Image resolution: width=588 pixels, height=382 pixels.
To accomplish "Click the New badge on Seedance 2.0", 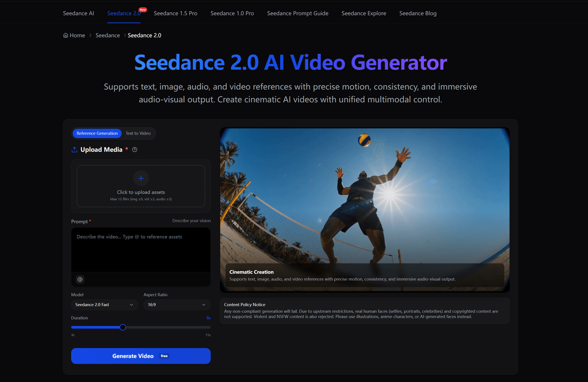I will point(143,9).
